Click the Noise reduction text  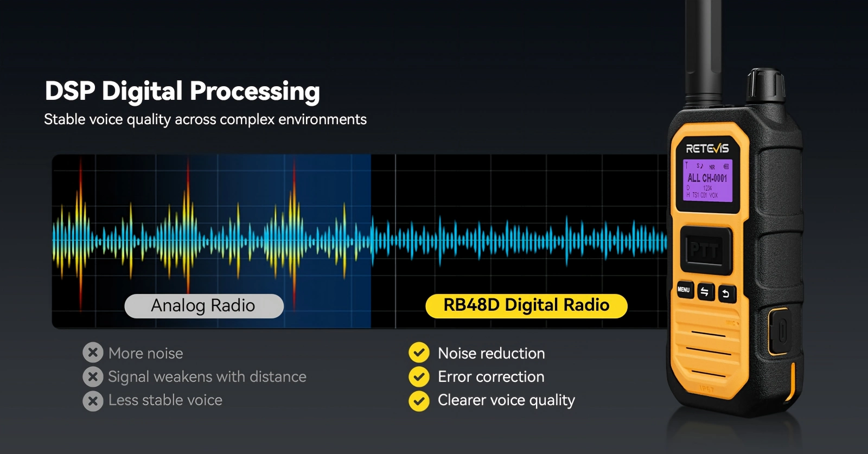[492, 353]
